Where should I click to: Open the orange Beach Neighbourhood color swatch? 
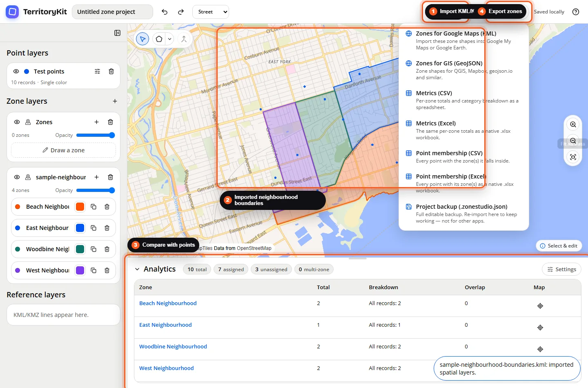point(80,207)
